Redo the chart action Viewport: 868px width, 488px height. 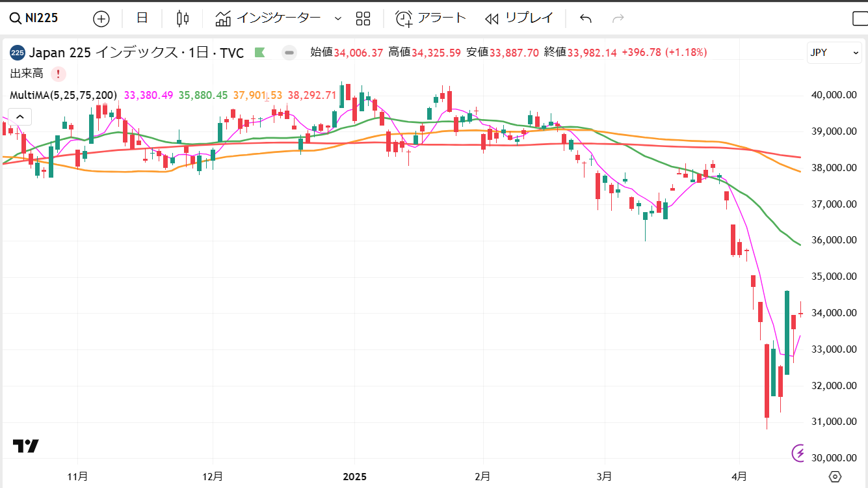[618, 18]
